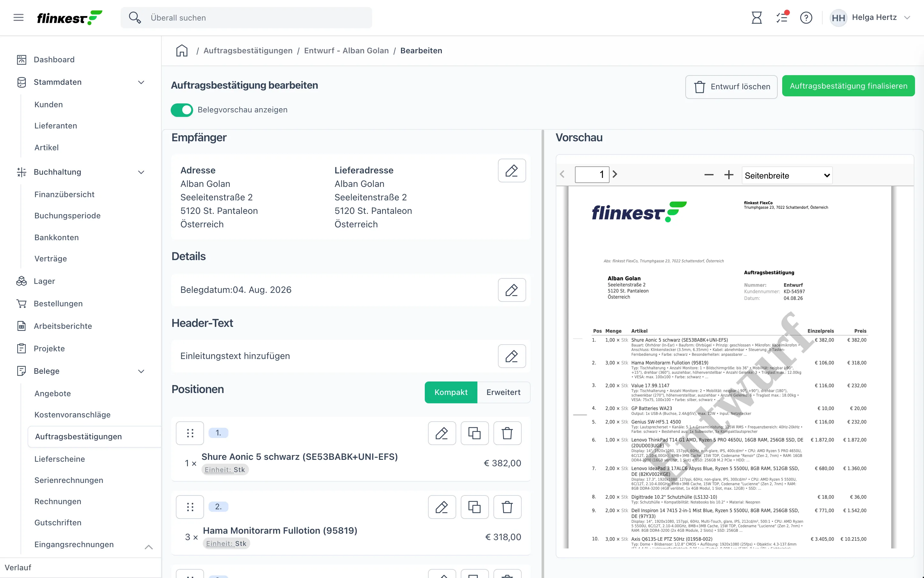
Task: Open Entwurf - Alban Golan breadcrumb
Action: (x=346, y=50)
